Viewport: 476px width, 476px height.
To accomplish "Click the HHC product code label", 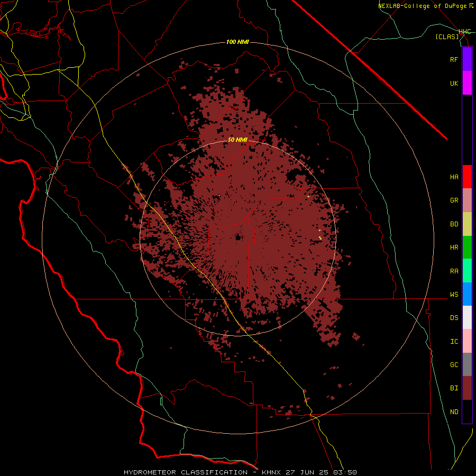I will pyautogui.click(x=464, y=32).
